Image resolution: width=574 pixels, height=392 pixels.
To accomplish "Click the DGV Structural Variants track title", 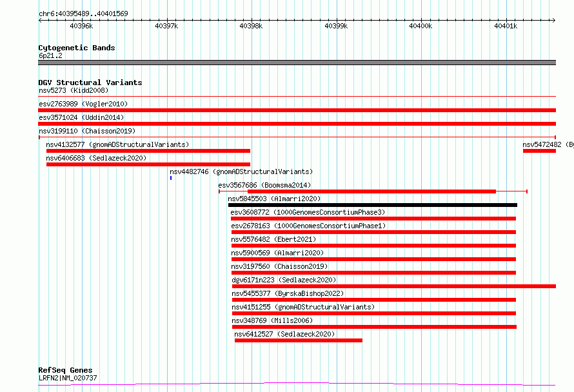I will pyautogui.click(x=90, y=83).
